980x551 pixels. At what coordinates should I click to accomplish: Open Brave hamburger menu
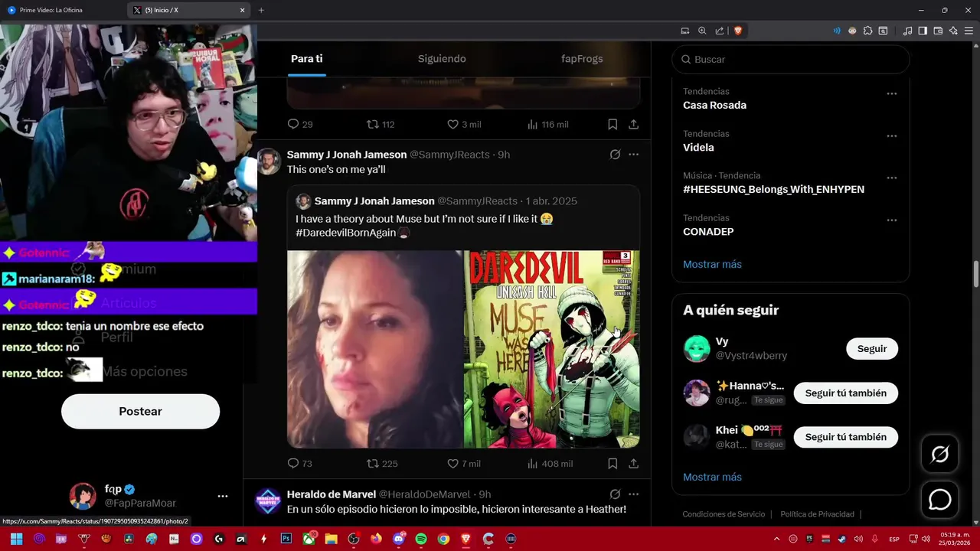[969, 31]
